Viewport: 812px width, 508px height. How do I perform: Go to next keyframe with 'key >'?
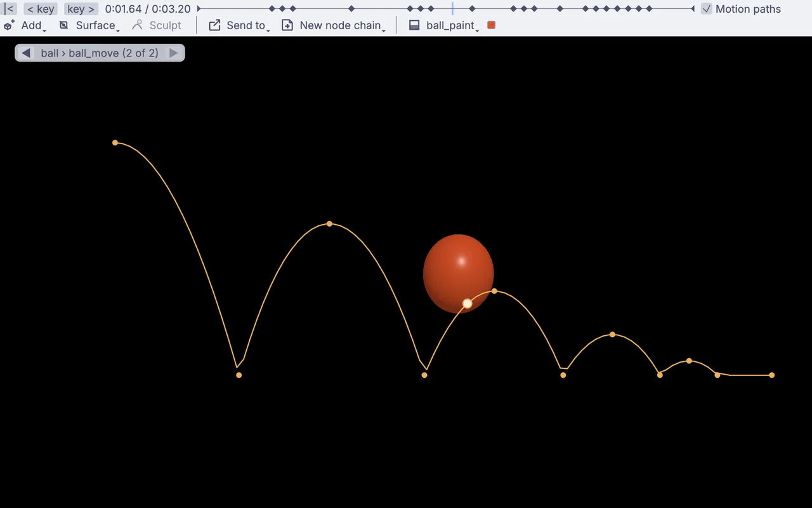pos(81,9)
